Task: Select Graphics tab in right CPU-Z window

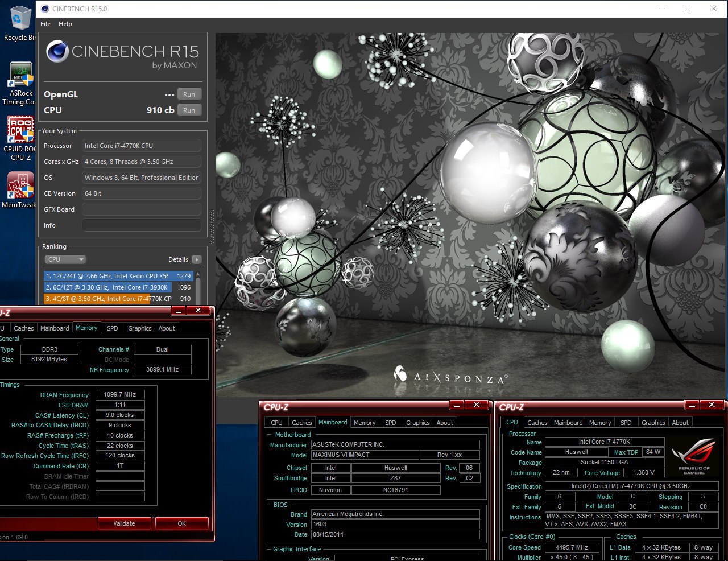Action: (x=653, y=423)
